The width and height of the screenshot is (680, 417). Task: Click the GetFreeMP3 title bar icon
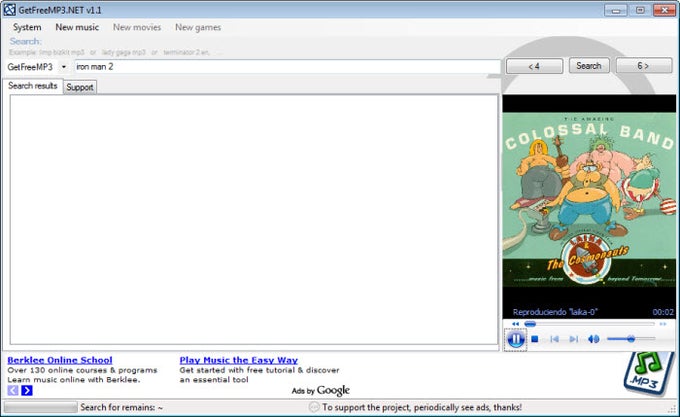(x=9, y=10)
